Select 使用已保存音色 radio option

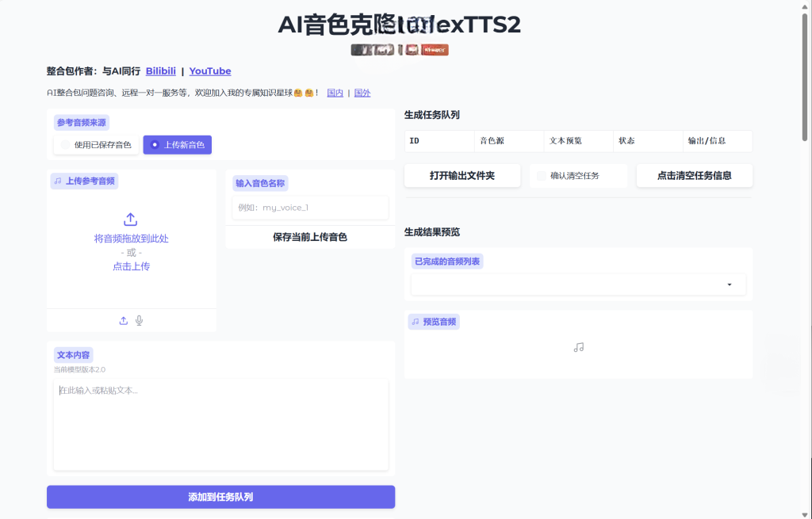66,145
